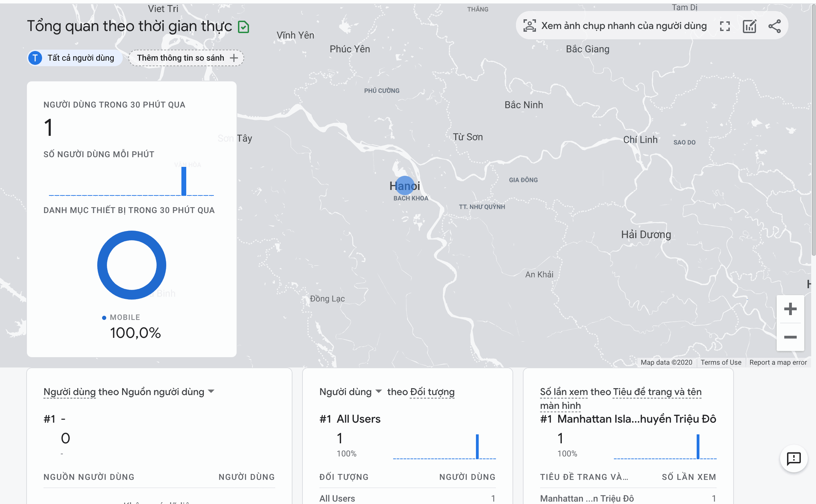Click the blue bar in users-per-minute chart
Viewport: 816px width, 504px height.
tap(184, 181)
